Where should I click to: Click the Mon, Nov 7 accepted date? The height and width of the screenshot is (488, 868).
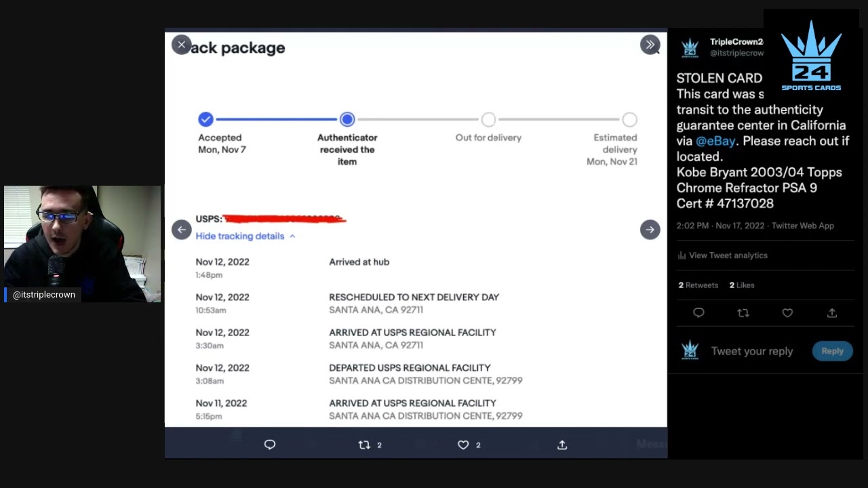click(222, 149)
